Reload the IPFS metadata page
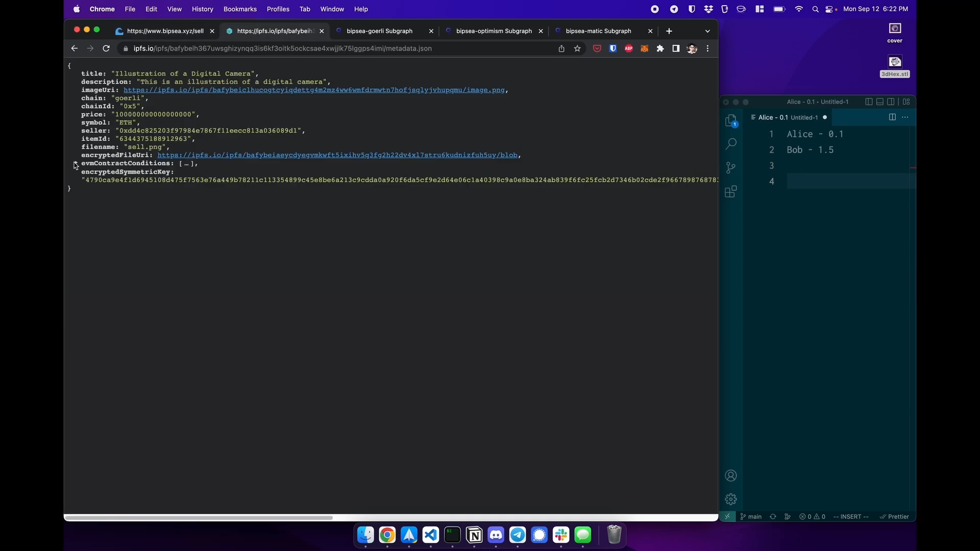 point(106,48)
